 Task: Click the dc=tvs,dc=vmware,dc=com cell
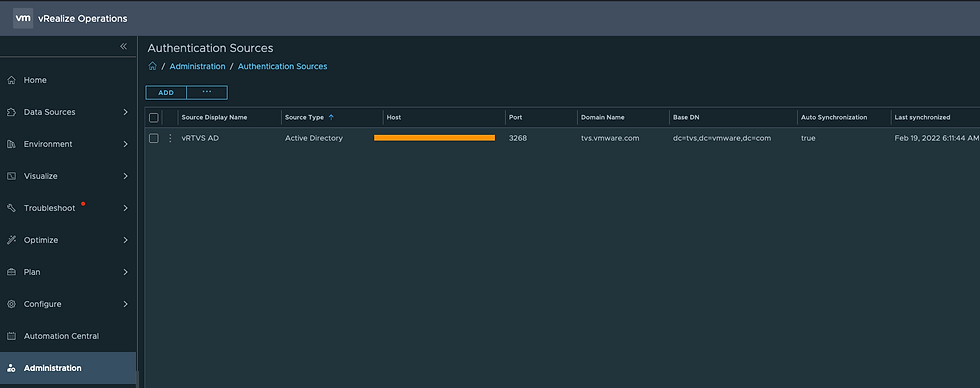click(x=722, y=138)
